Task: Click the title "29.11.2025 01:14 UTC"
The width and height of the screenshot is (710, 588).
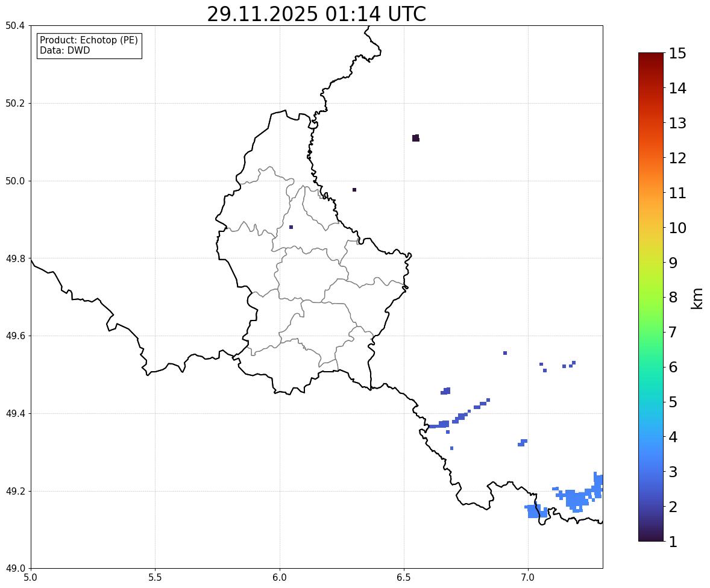Action: coord(316,14)
